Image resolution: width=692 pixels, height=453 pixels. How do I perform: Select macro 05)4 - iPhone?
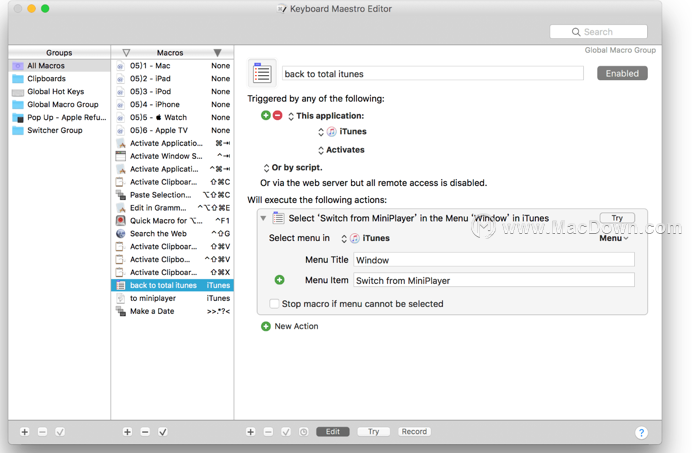(x=173, y=105)
